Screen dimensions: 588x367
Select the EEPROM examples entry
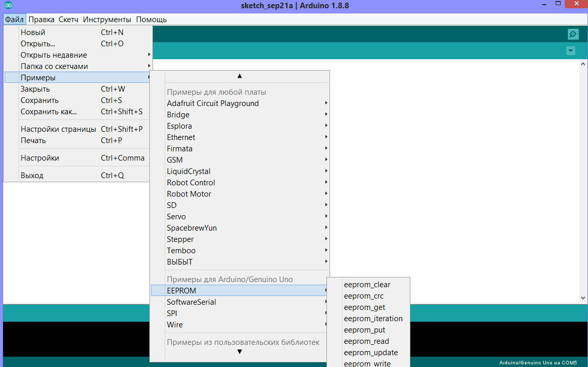239,290
